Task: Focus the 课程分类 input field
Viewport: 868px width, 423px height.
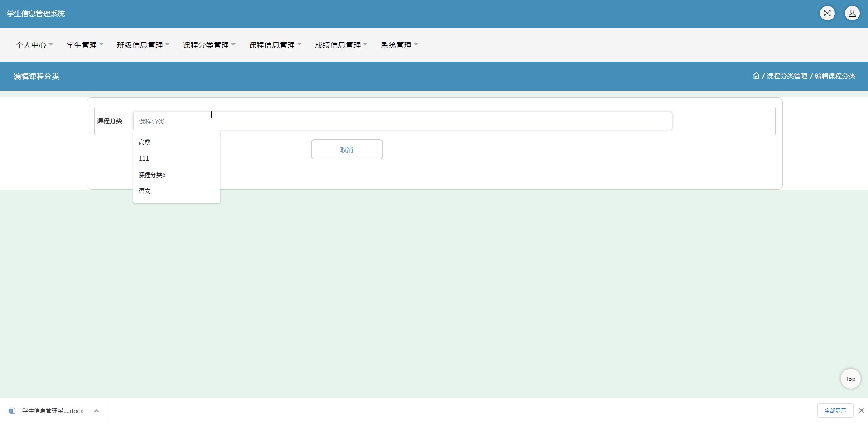Action: click(402, 121)
